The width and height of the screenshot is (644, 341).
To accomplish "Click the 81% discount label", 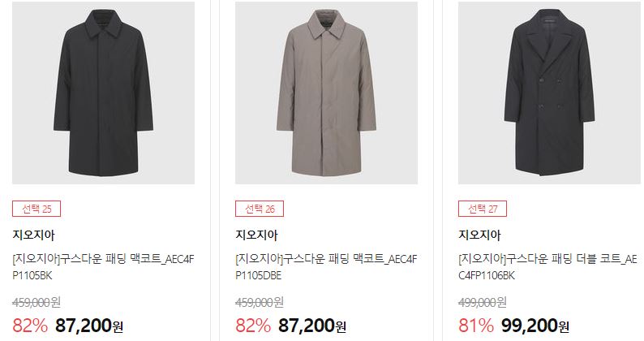I will pyautogui.click(x=476, y=326).
